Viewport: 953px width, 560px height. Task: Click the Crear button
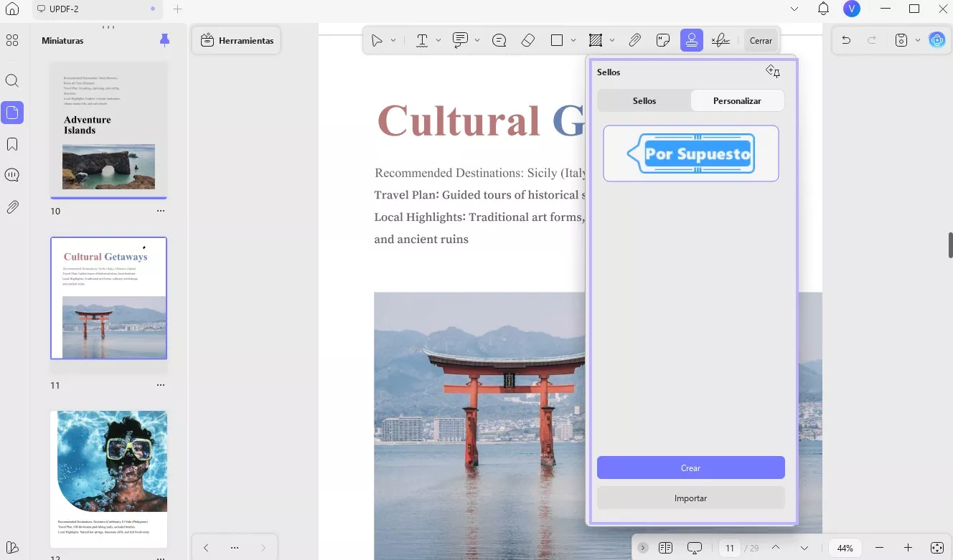point(691,468)
